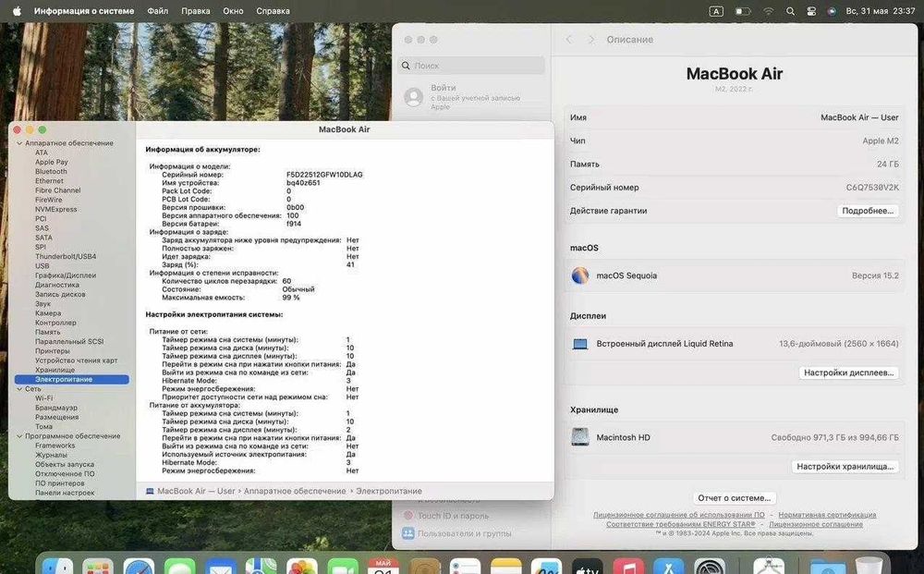Click the Свободно 971,3 ГБ storage text
The image size is (924, 574).
[834, 437]
